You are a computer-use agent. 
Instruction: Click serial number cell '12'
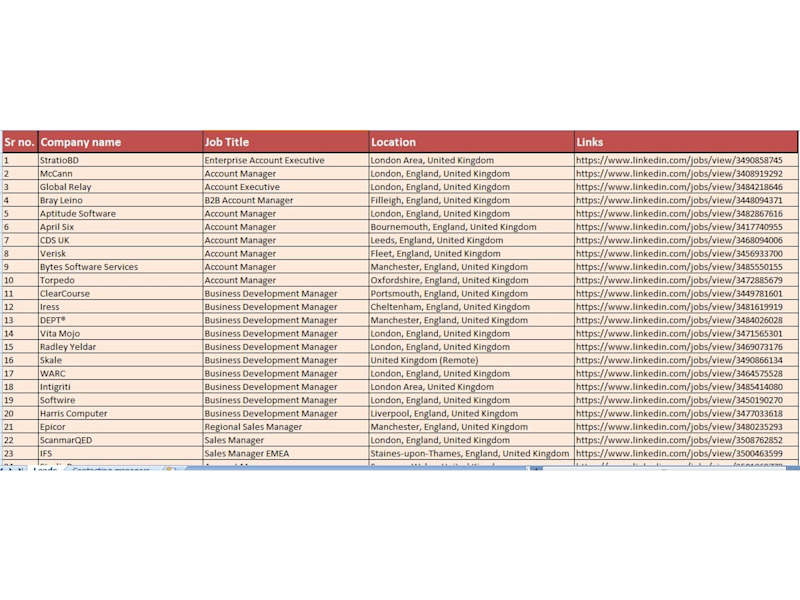tap(20, 307)
